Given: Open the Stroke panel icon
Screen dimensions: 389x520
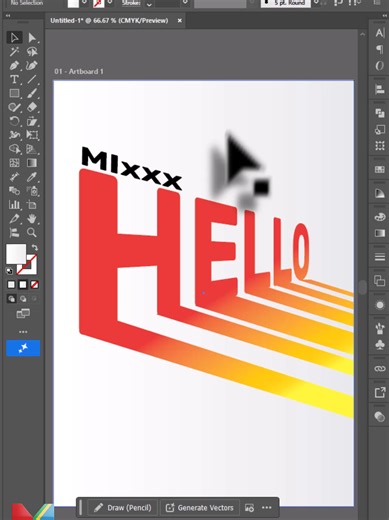Looking at the screenshot, I should (x=380, y=257).
